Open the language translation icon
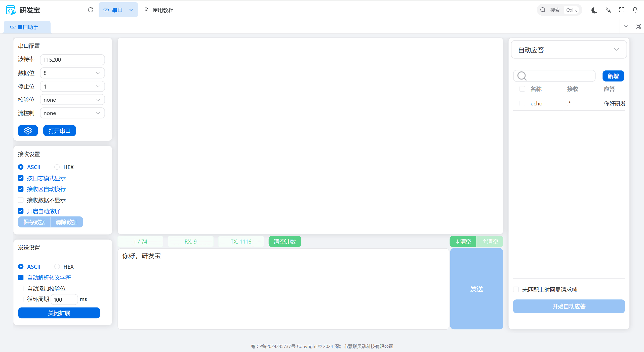 [608, 10]
